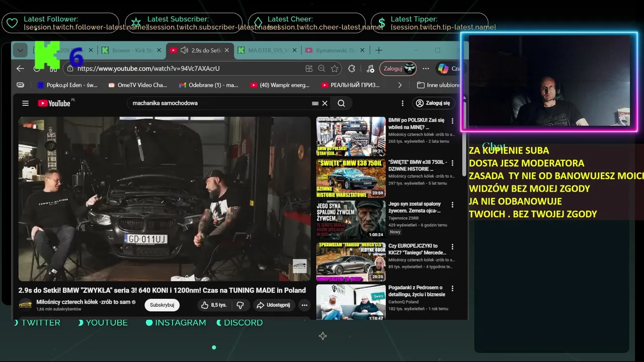Expand the bookmarks overflow chevron
Image resolution: width=644 pixels, height=362 pixels.
click(400, 85)
